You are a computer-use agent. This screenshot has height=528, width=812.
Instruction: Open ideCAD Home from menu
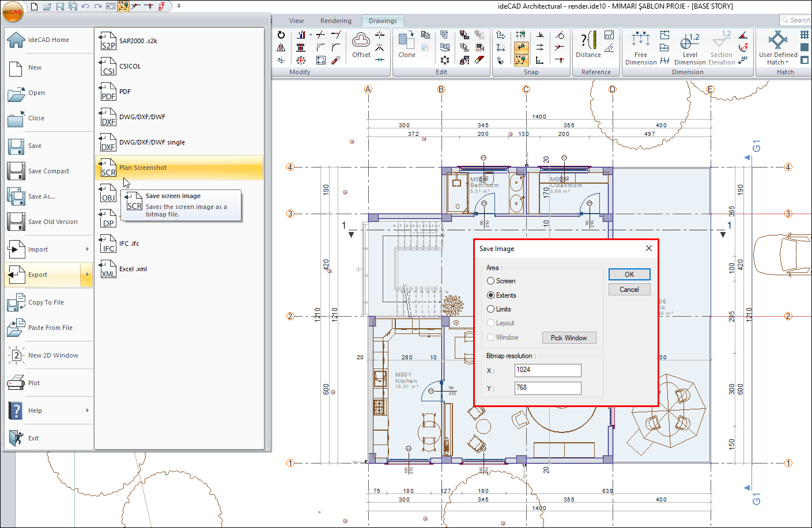[48, 40]
